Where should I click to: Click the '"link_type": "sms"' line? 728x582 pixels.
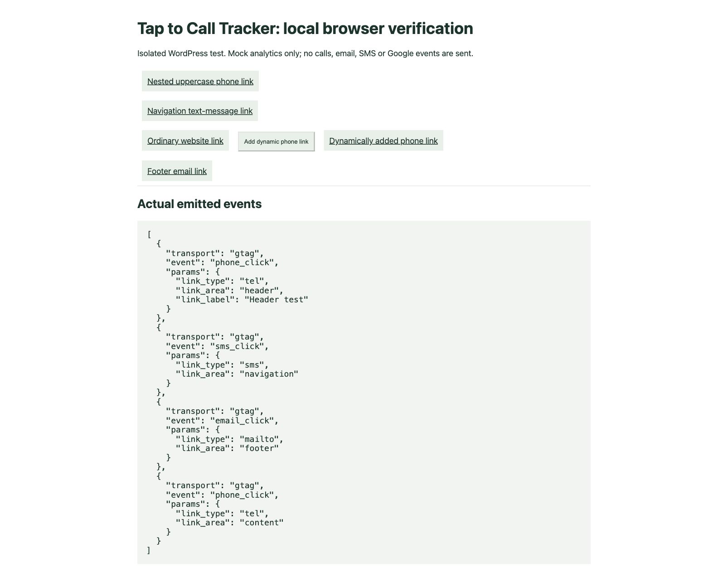(222, 365)
